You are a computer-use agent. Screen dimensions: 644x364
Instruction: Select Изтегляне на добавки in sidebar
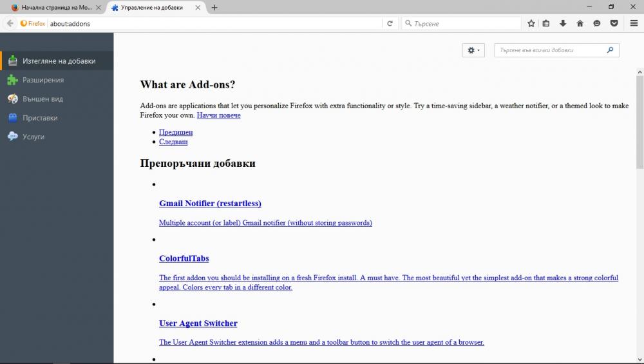click(57, 61)
